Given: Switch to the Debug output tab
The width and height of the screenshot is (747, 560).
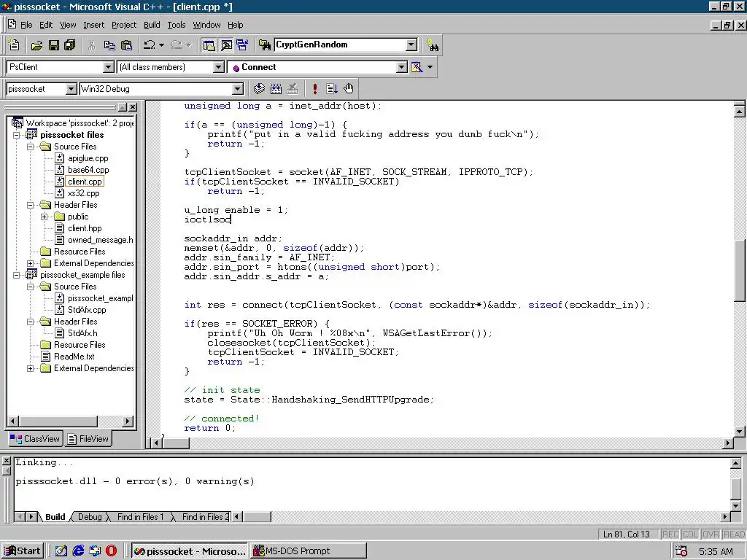Looking at the screenshot, I should (90, 517).
